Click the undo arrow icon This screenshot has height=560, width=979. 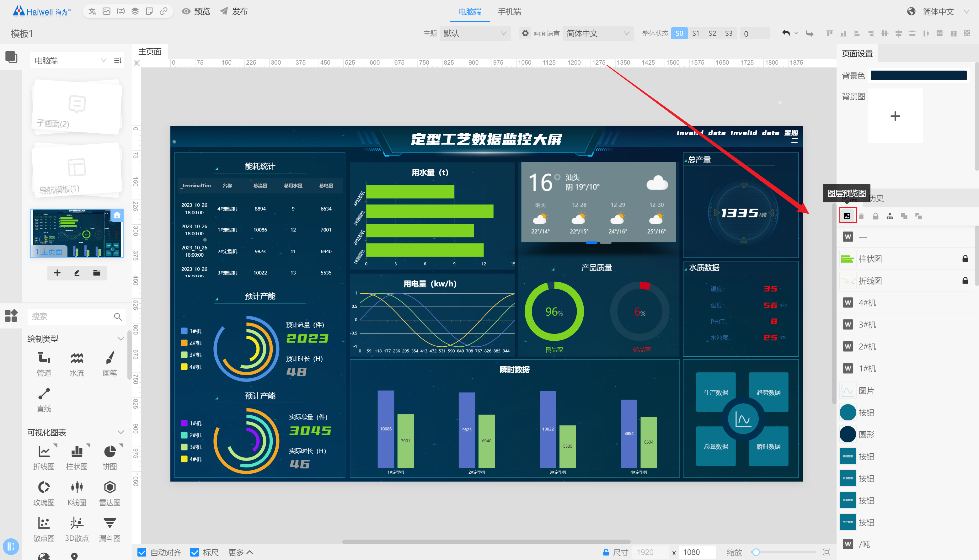[x=786, y=34]
